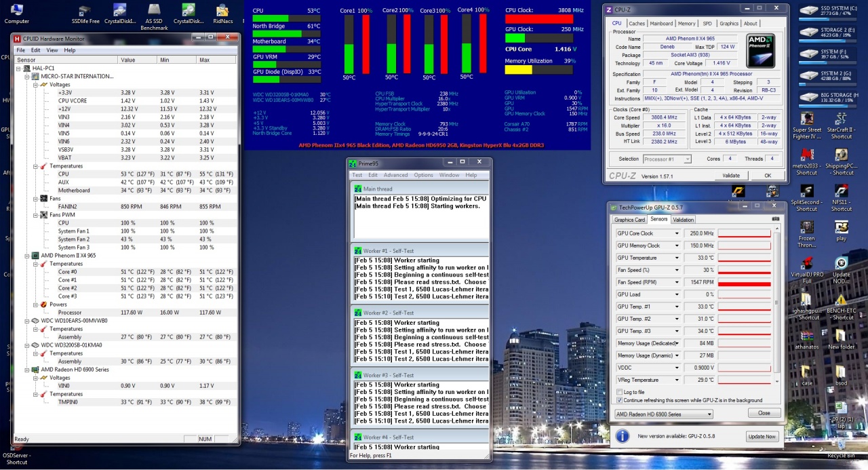Open the Options menu in Prime95

click(424, 175)
